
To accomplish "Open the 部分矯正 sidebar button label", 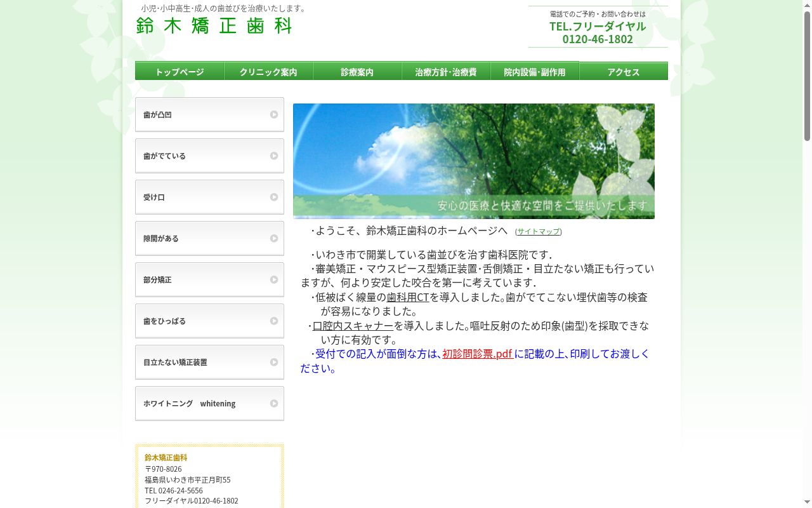I will 157,280.
